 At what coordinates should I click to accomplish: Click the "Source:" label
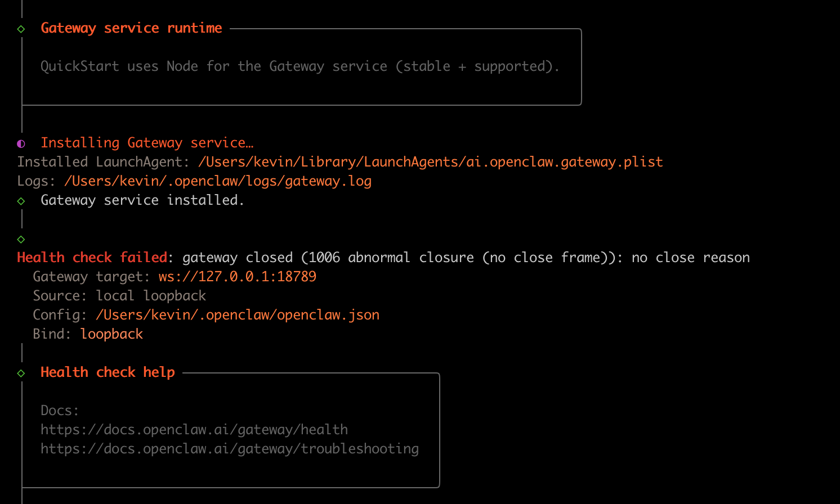click(x=60, y=296)
